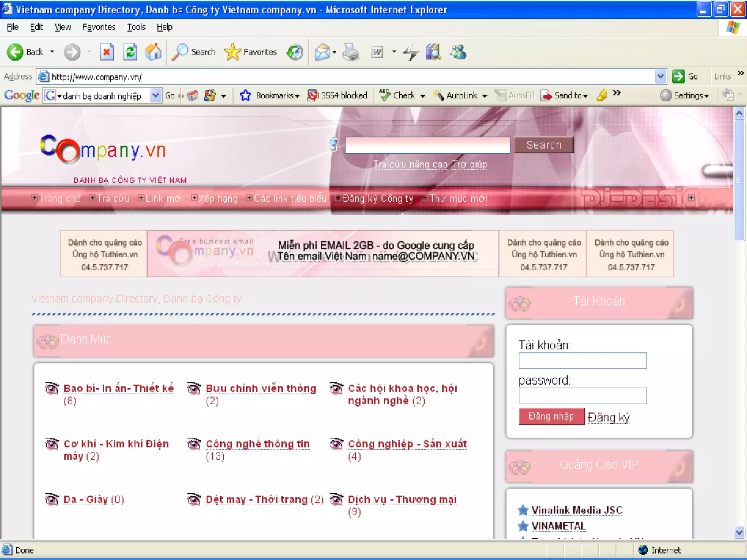Expand the Xếp hạng menu plus box

coord(194,198)
